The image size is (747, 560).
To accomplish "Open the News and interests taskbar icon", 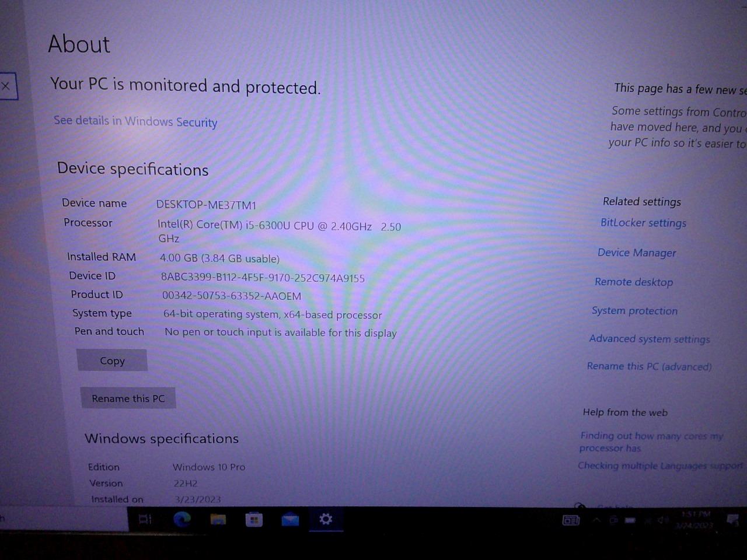I will (x=571, y=520).
